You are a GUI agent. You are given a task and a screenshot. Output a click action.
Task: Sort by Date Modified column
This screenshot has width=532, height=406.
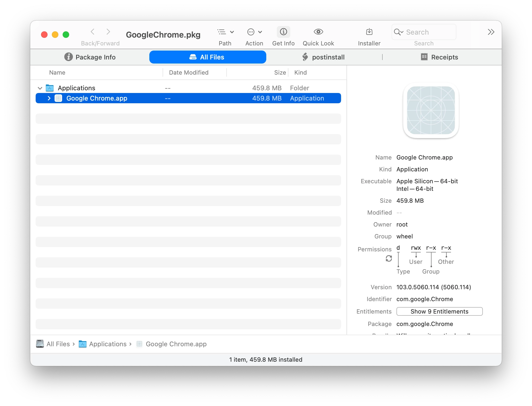click(x=189, y=72)
